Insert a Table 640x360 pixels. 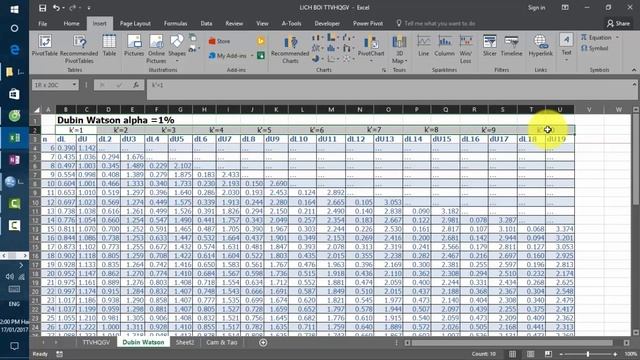coord(109,46)
